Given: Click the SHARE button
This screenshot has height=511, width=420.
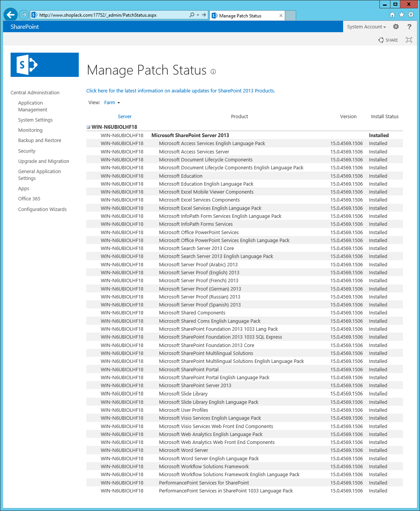Looking at the screenshot, I should tap(388, 40).
